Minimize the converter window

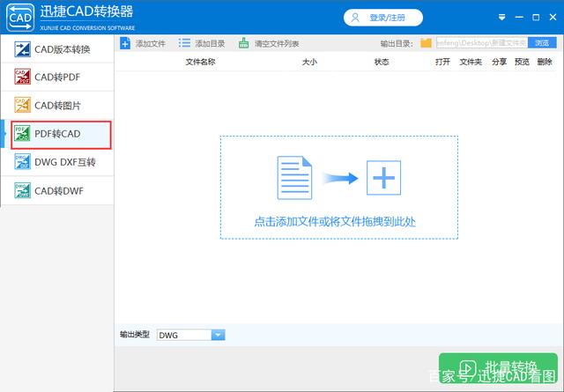click(x=519, y=18)
